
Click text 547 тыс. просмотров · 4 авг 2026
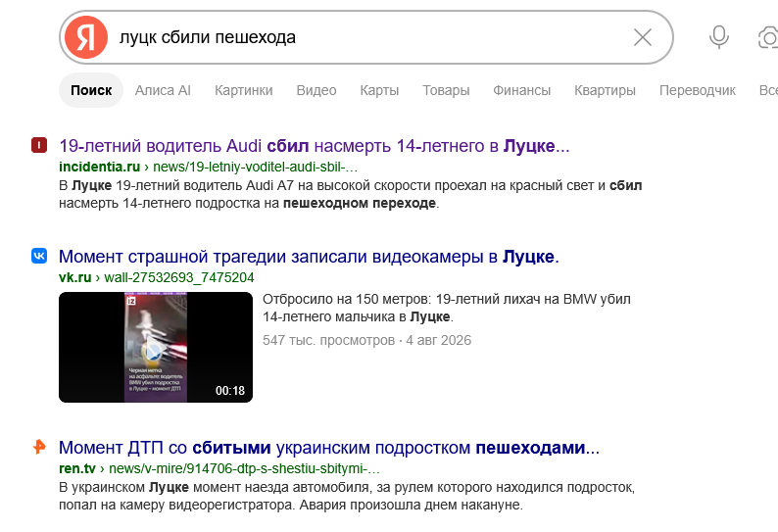[x=366, y=340]
